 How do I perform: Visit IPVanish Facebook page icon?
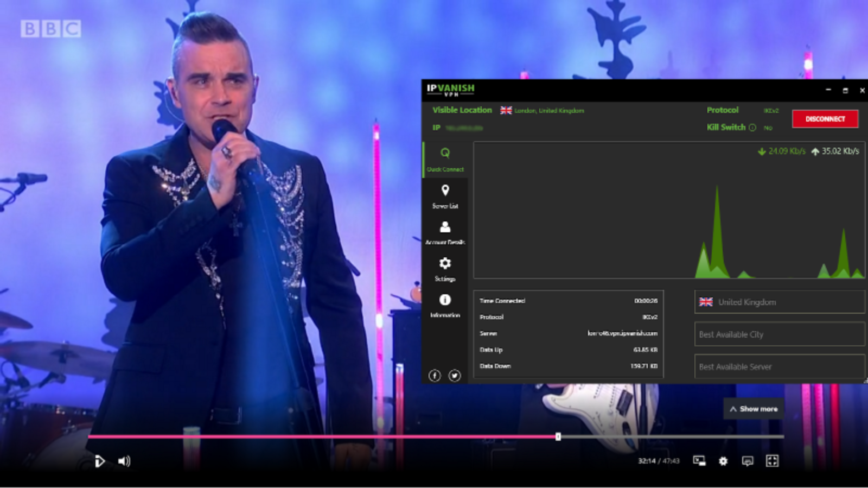[435, 376]
